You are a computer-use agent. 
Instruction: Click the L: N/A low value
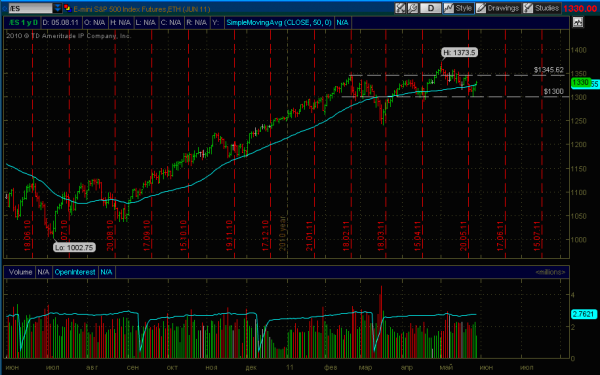pyautogui.click(x=146, y=23)
